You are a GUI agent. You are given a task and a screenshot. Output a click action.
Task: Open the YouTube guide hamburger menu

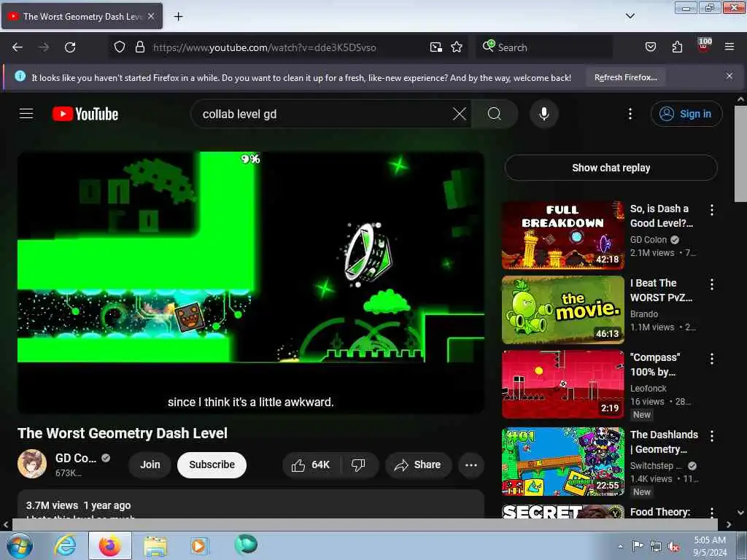pos(26,114)
